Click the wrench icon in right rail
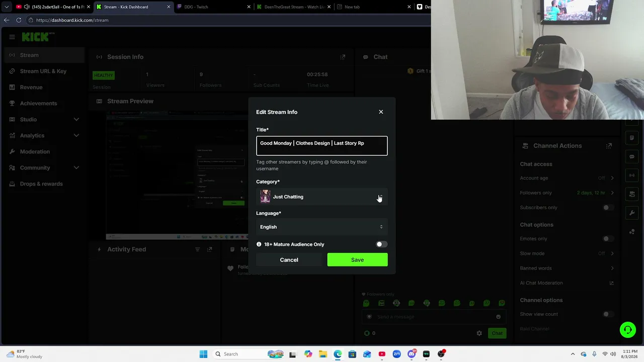Viewport: 644px width, 362px height. click(632, 213)
